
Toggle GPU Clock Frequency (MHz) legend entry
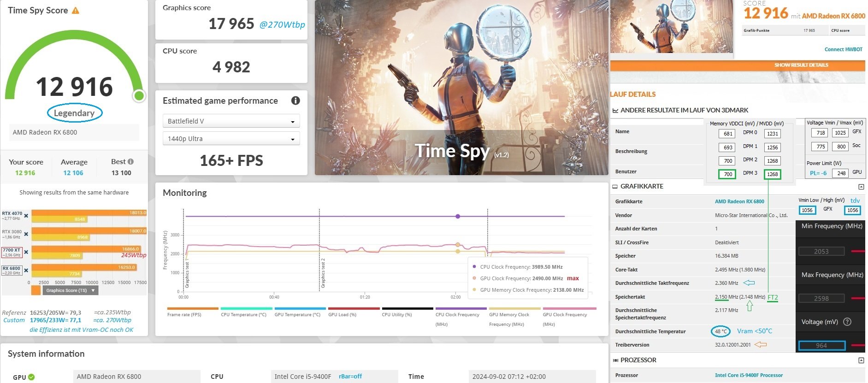click(x=569, y=317)
